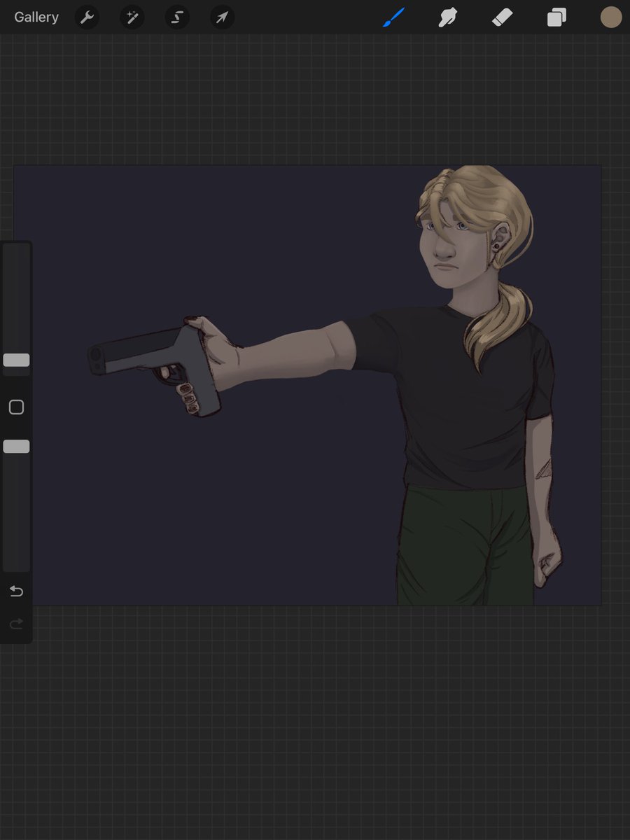The width and height of the screenshot is (630, 840).
Task: Click the brush opacity slider handle
Action: click(x=16, y=446)
